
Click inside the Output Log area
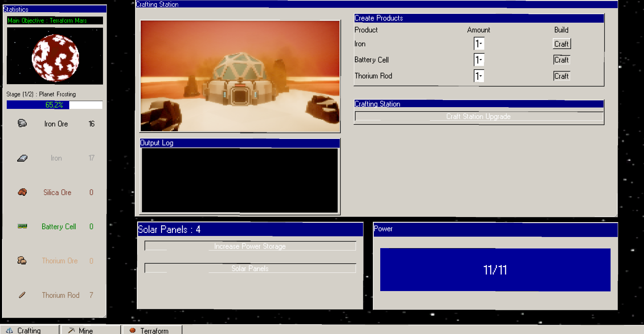[240, 180]
